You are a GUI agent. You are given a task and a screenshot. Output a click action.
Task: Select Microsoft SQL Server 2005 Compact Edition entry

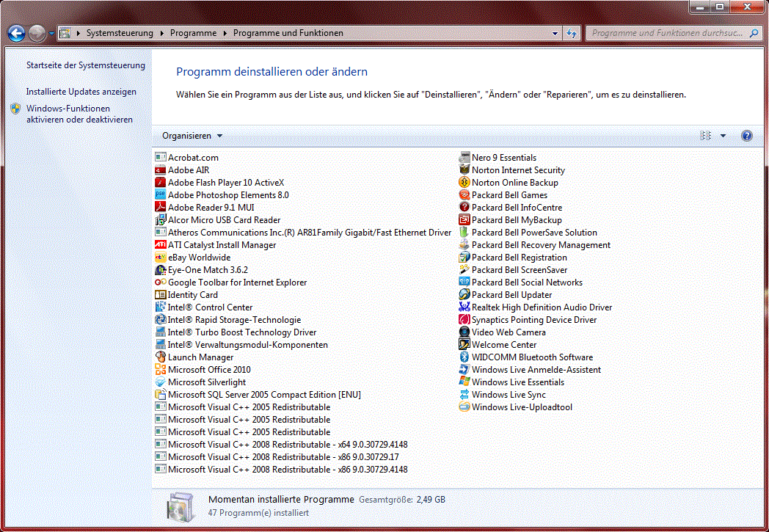258,395
